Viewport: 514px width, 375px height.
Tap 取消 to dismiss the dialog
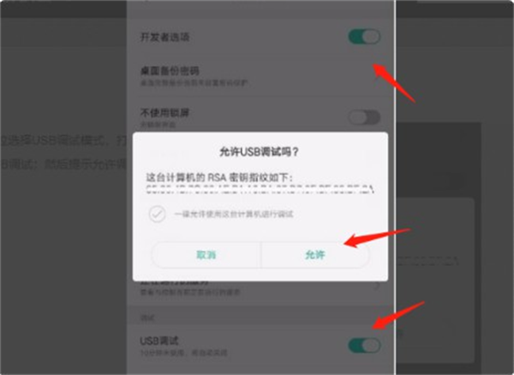pyautogui.click(x=206, y=255)
